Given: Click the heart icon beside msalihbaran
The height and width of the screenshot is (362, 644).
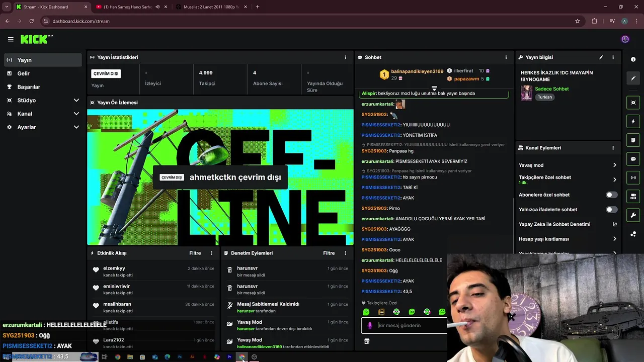Looking at the screenshot, I should click(96, 306).
